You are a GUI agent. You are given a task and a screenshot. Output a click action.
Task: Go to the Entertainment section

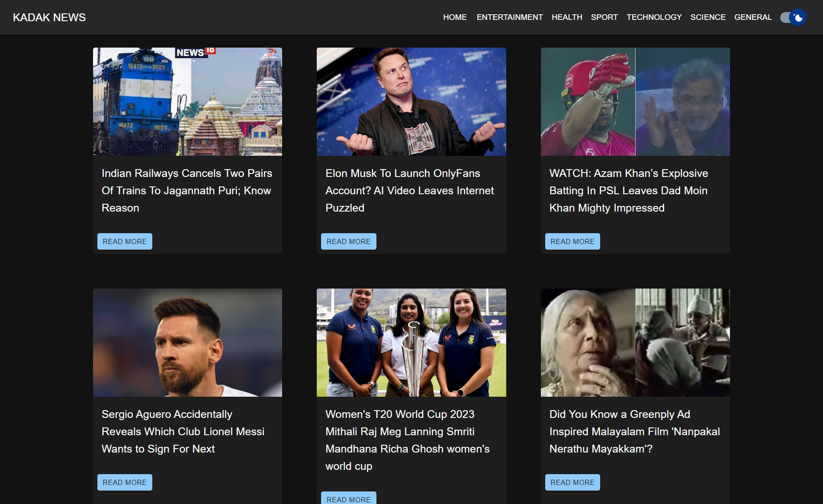(509, 17)
